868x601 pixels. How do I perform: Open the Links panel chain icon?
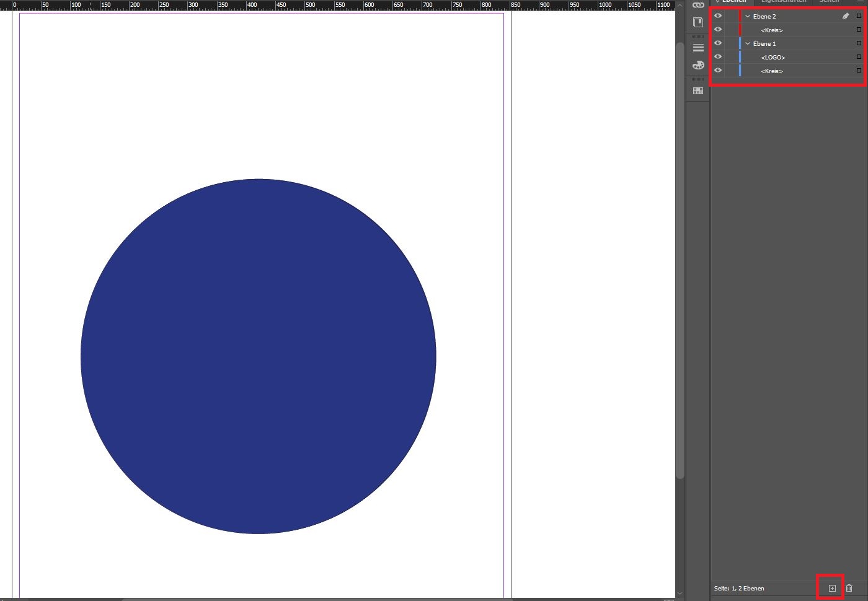pos(698,5)
